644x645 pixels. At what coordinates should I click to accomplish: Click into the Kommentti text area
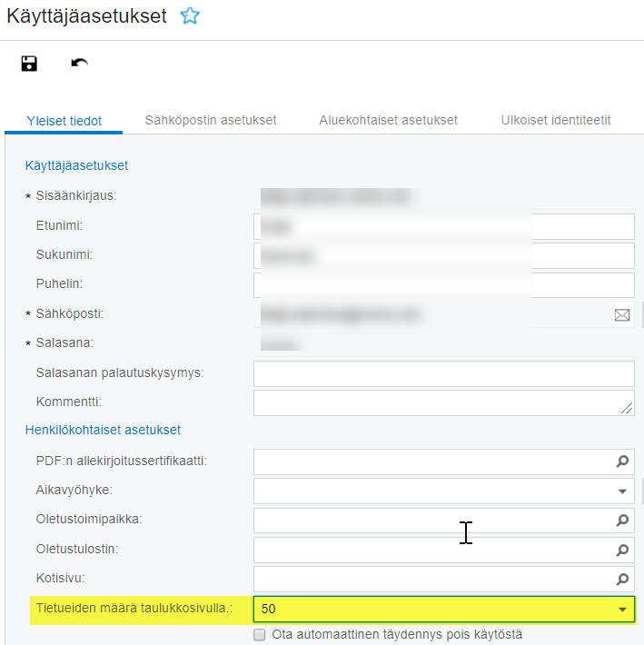pyautogui.click(x=443, y=402)
